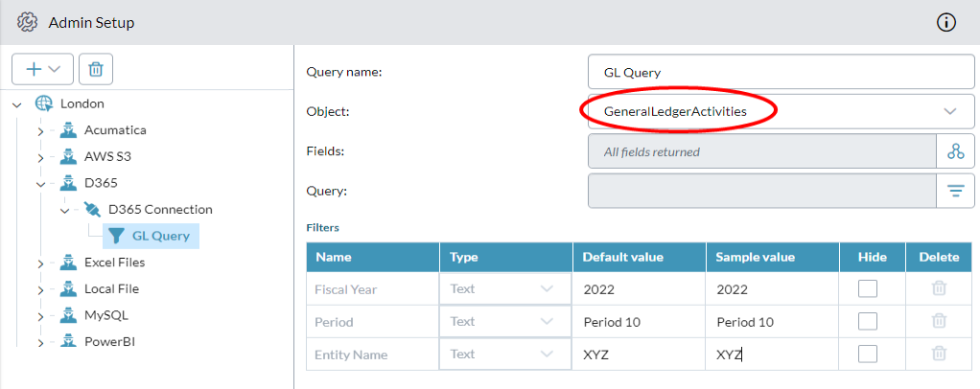
Task: Delete the Fiscal Year filter row
Action: click(x=939, y=288)
